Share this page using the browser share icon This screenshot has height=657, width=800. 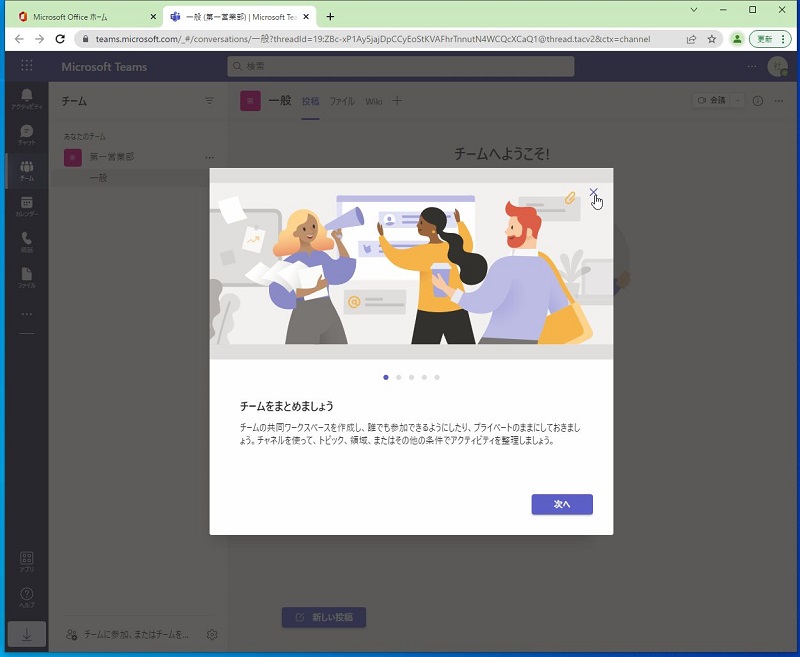pyautogui.click(x=691, y=39)
